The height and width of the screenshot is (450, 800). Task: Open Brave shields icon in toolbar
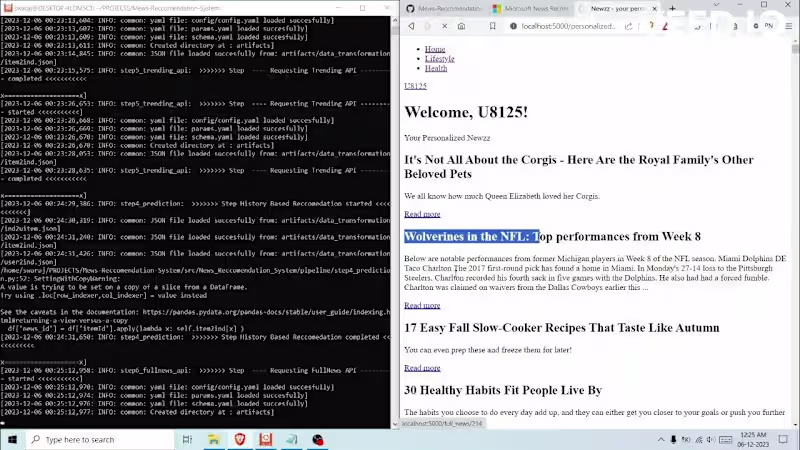coord(651,26)
